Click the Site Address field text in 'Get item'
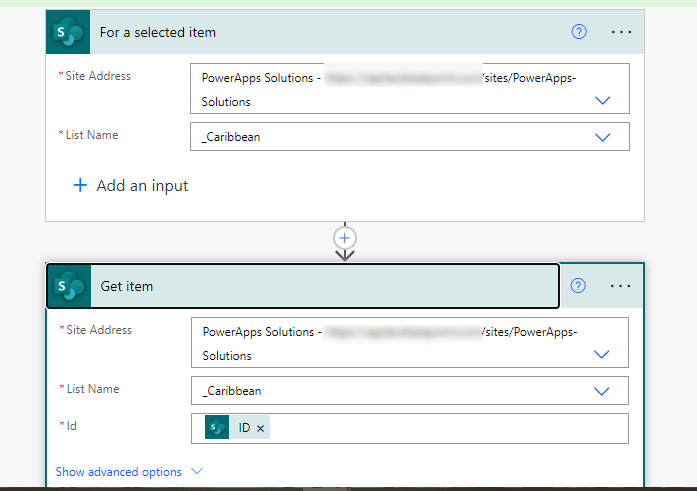Screen dimensions: 697x491 (390, 343)
